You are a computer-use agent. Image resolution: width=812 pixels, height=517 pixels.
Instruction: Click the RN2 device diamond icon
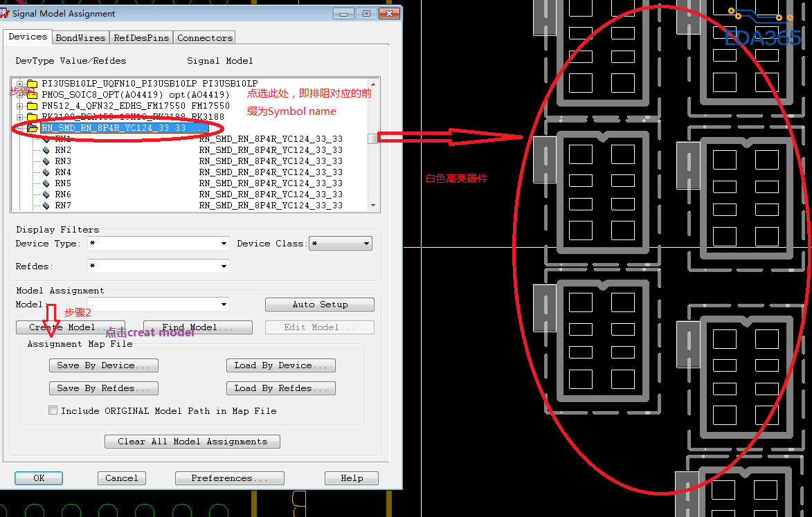(x=46, y=150)
